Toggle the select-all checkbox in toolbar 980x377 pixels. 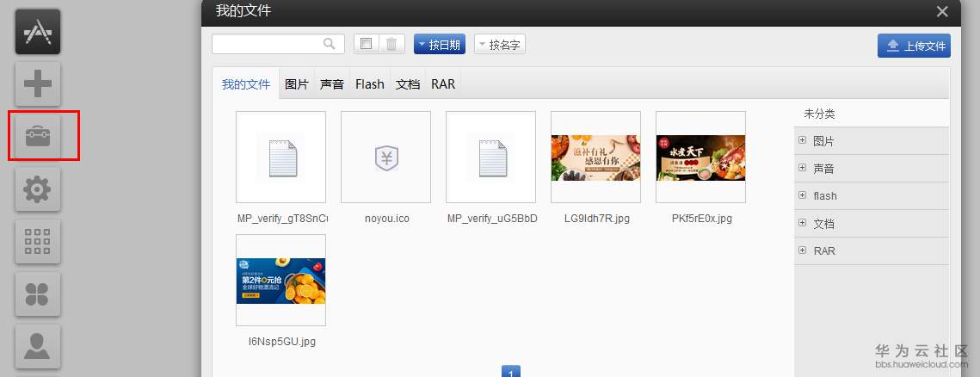[367, 44]
